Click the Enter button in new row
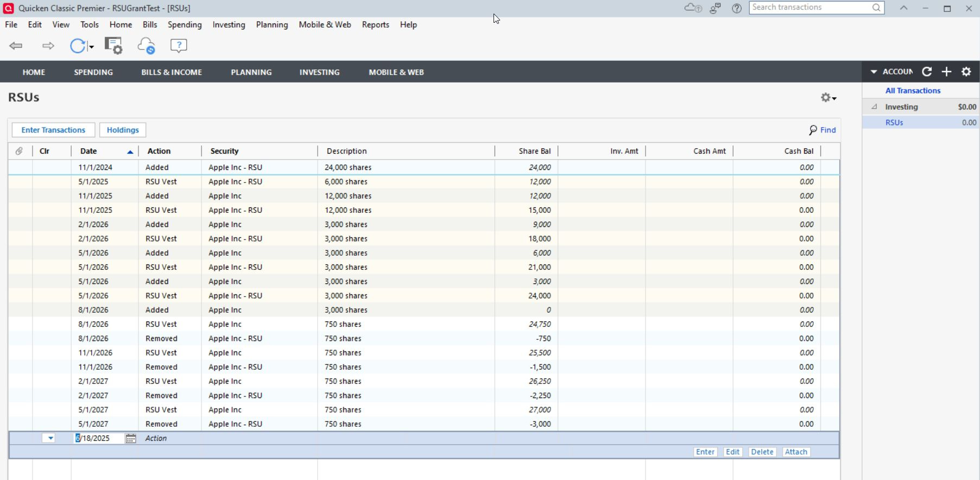Image resolution: width=980 pixels, height=480 pixels. tap(705, 452)
